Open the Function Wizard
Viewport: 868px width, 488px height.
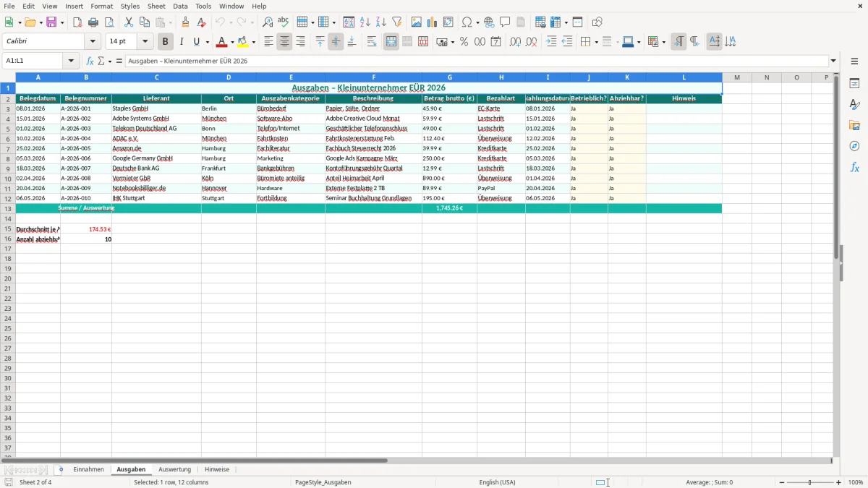coord(90,61)
